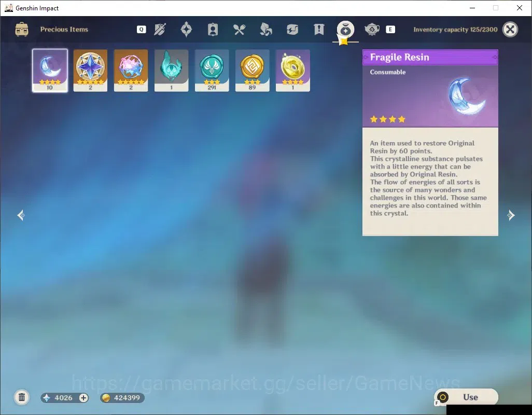The width and height of the screenshot is (532, 415).
Task: Go to next page with right arrow
Action: [x=511, y=215]
